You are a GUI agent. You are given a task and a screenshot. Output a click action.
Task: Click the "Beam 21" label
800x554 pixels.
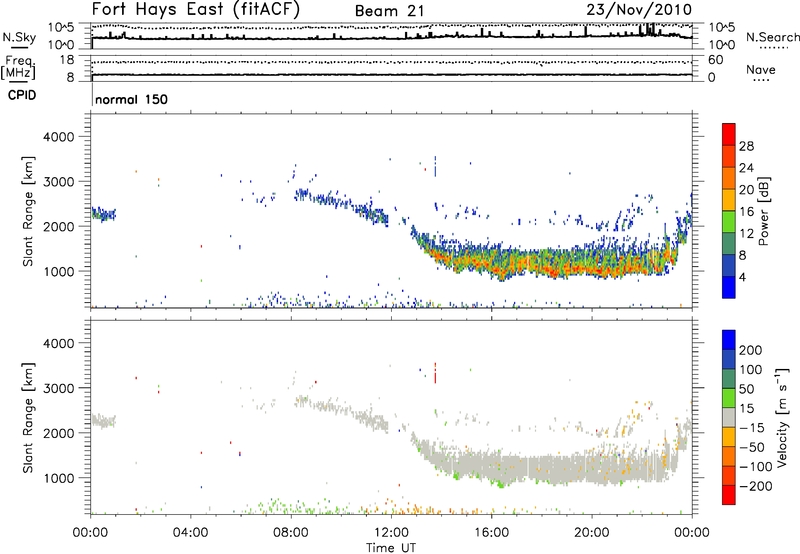[389, 11]
